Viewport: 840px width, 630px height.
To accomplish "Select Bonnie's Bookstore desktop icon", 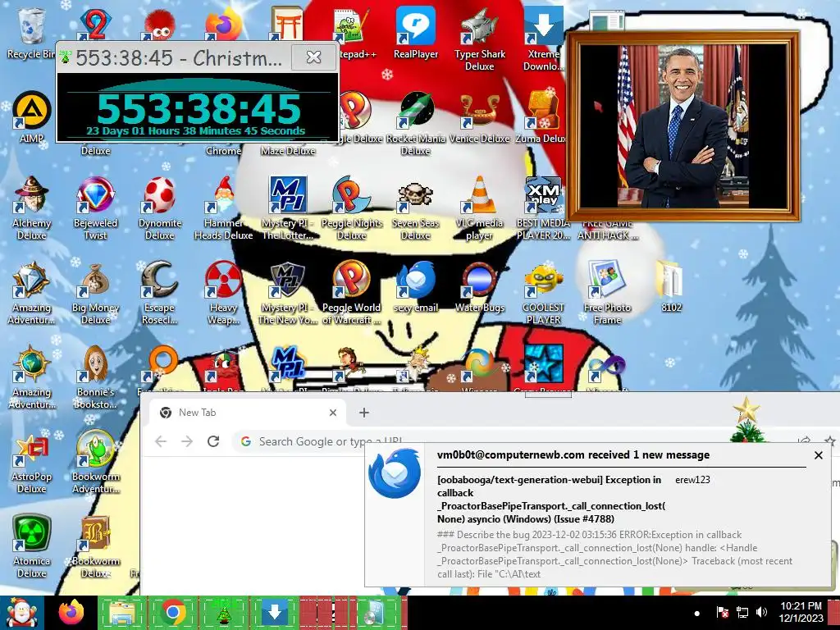I will [95, 377].
